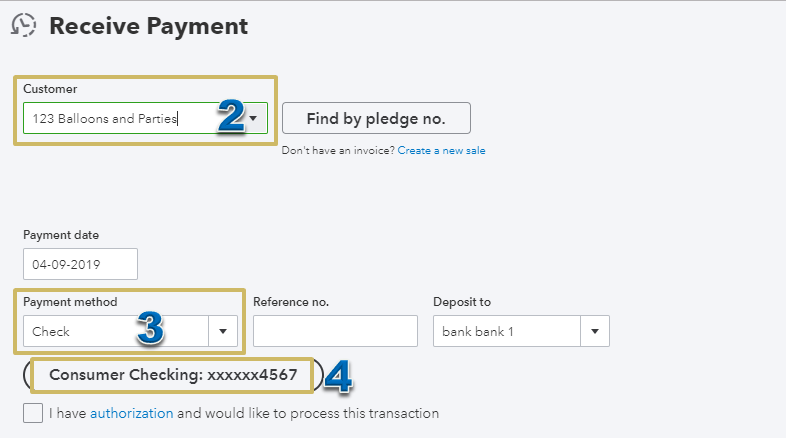
Task: Click the step 2 number marker
Action: point(231,117)
